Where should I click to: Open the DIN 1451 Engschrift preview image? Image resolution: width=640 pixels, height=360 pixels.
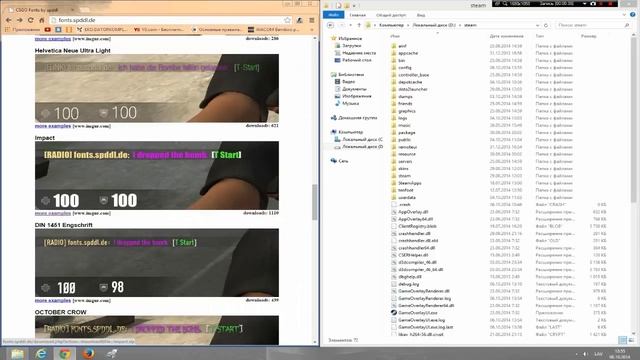pyautogui.click(x=157, y=263)
